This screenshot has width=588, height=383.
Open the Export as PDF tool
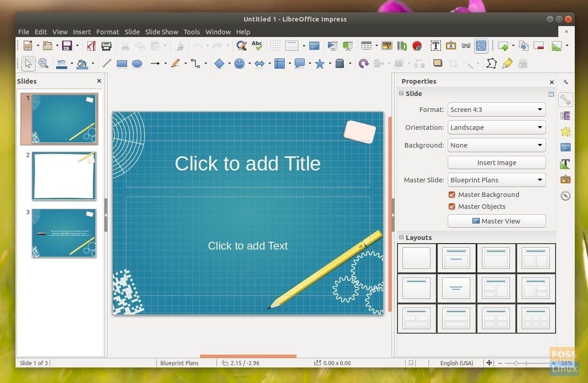pos(91,46)
